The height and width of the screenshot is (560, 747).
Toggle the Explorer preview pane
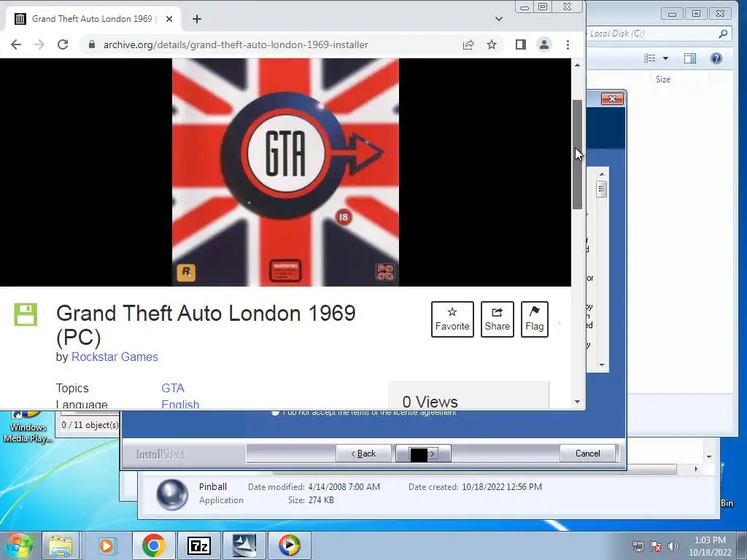click(x=690, y=58)
